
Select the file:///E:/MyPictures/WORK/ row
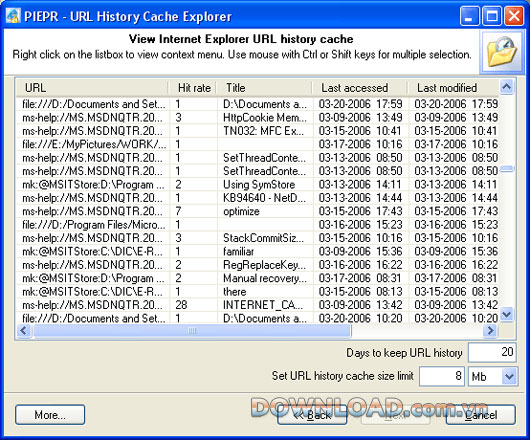[258, 144]
